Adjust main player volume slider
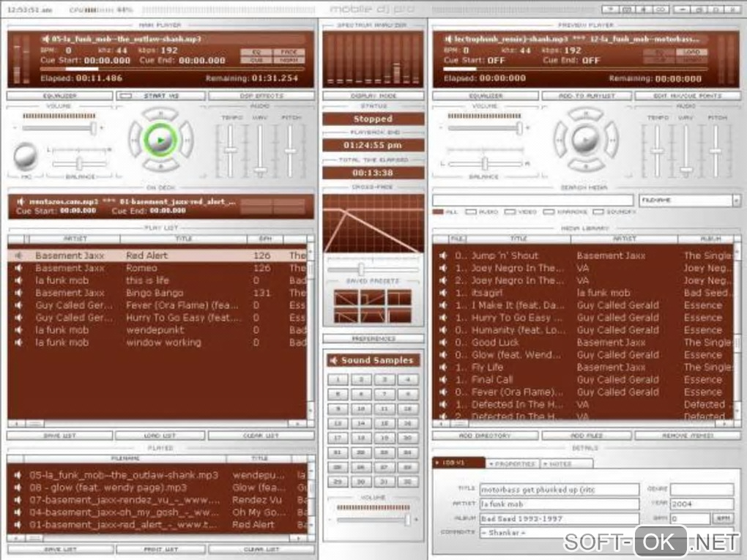This screenshot has width=747, height=560. pyautogui.click(x=94, y=127)
